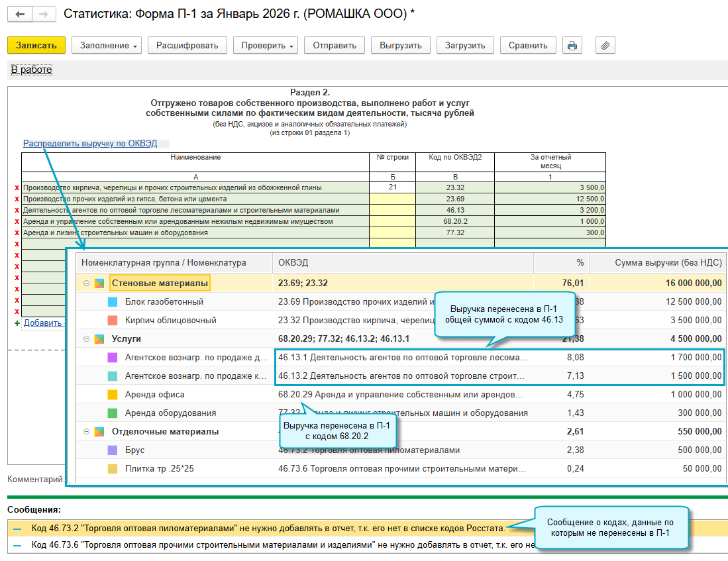Click the blue swatch for Блок газобетонный
728x561 pixels.
tap(112, 302)
